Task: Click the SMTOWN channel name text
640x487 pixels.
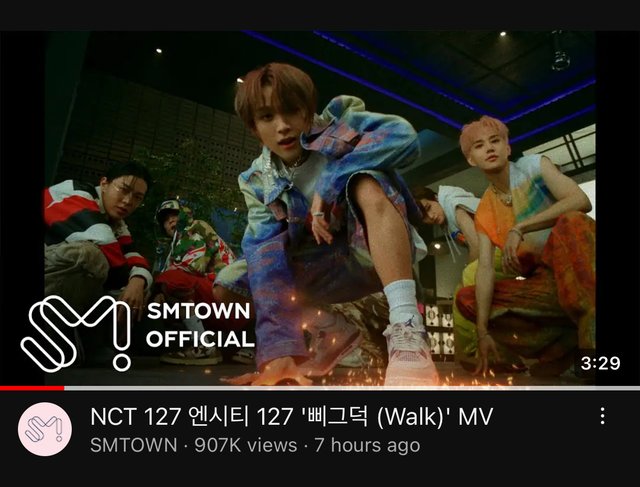Action: pyautogui.click(x=134, y=445)
